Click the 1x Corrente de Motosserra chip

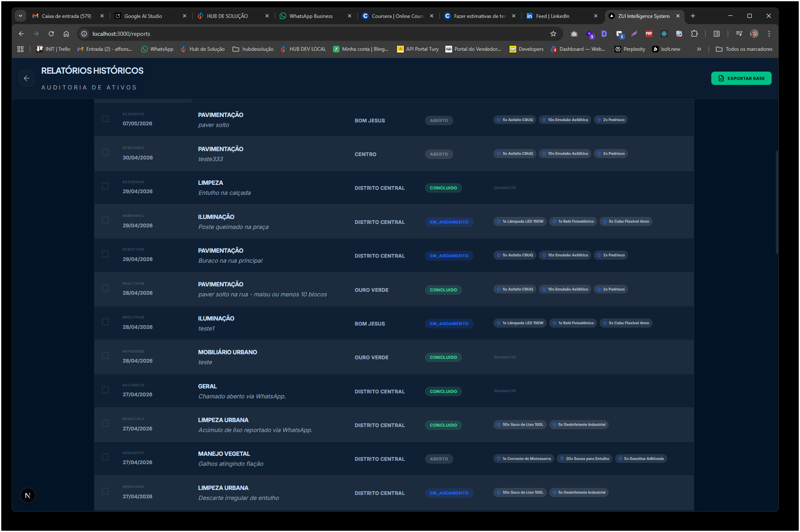[524, 459]
